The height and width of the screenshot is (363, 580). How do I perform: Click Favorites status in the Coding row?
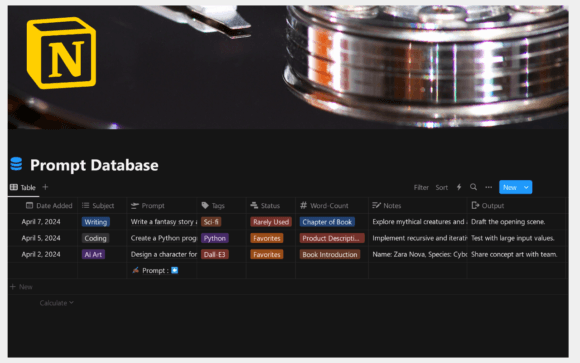pyautogui.click(x=267, y=238)
